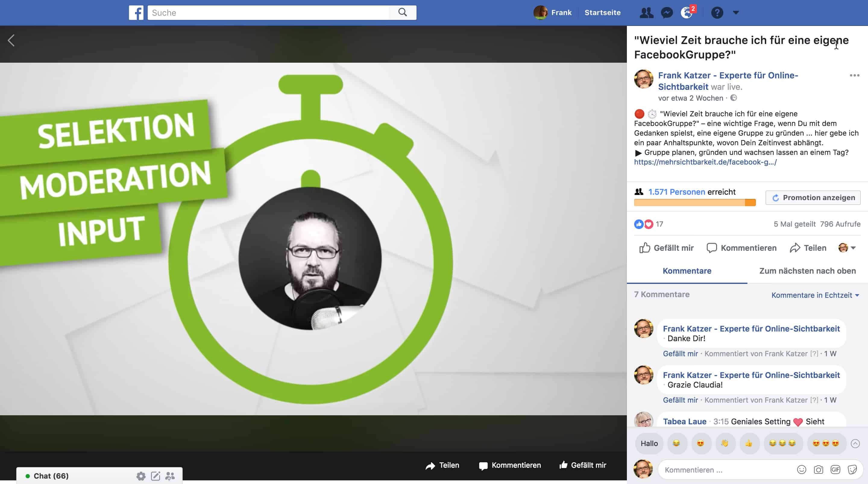
Task: Click the like reaction icon next to 17
Action: click(x=639, y=224)
